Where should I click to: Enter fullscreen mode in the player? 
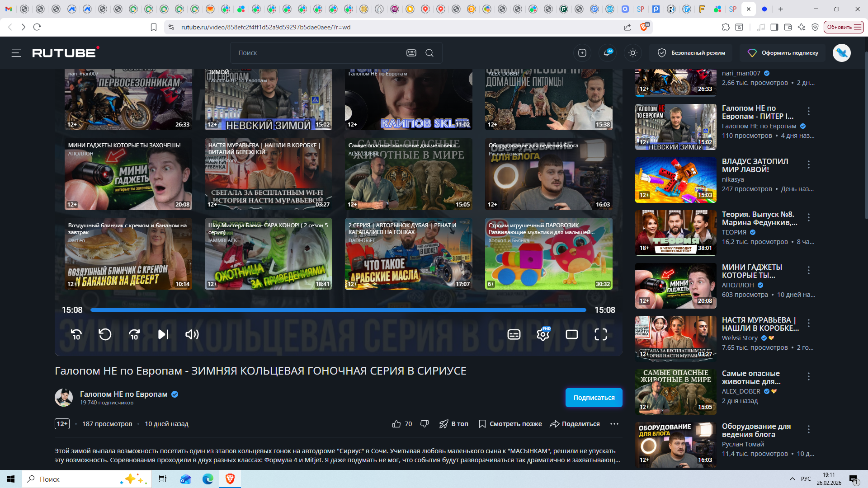point(600,334)
